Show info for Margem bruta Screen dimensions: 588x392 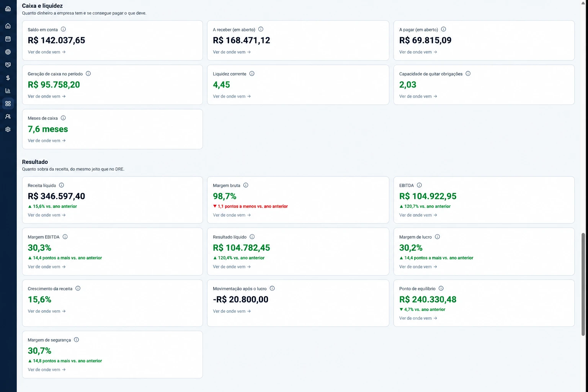[246, 185]
